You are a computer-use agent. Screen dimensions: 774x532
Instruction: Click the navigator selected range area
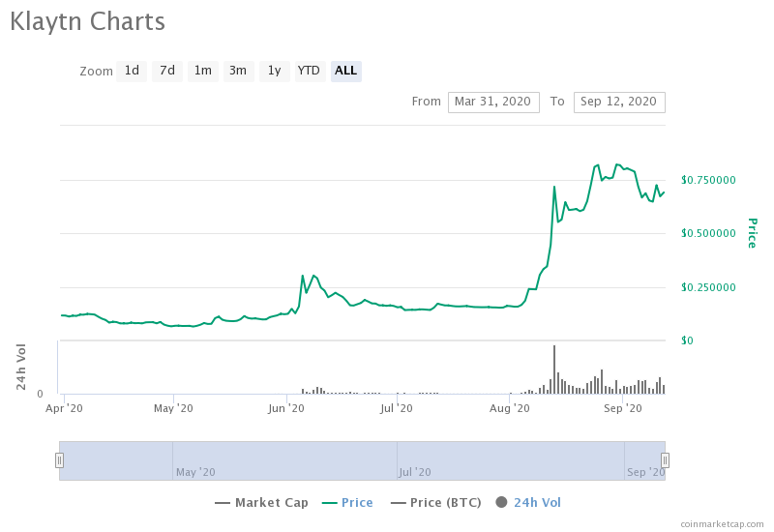tap(362, 460)
